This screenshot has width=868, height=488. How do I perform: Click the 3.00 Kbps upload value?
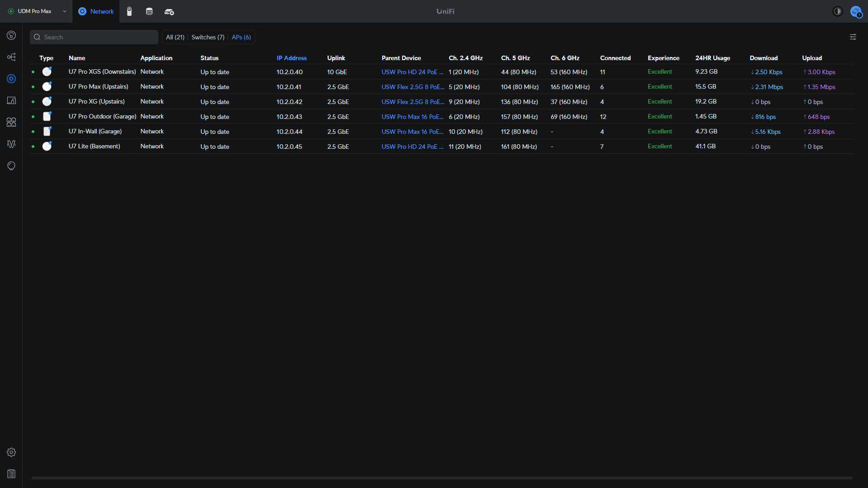[x=819, y=72]
